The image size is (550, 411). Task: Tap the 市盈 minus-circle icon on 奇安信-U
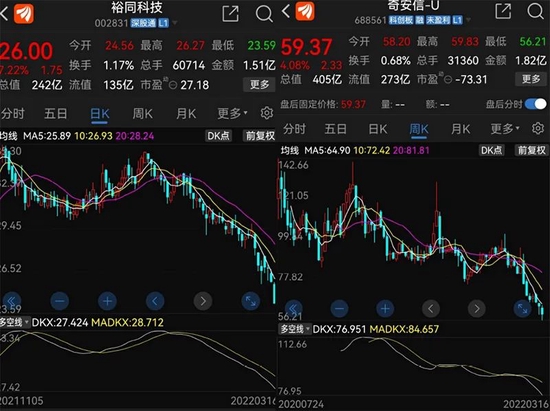(448, 80)
